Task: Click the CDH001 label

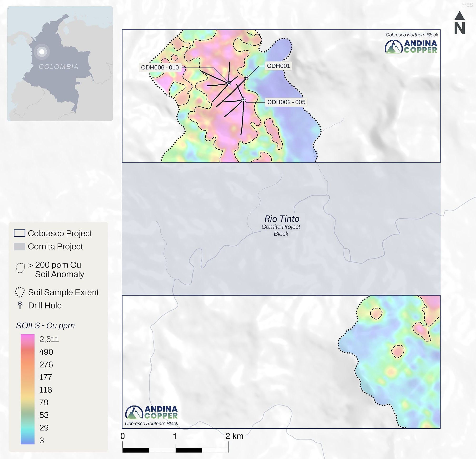Action: 278,66
